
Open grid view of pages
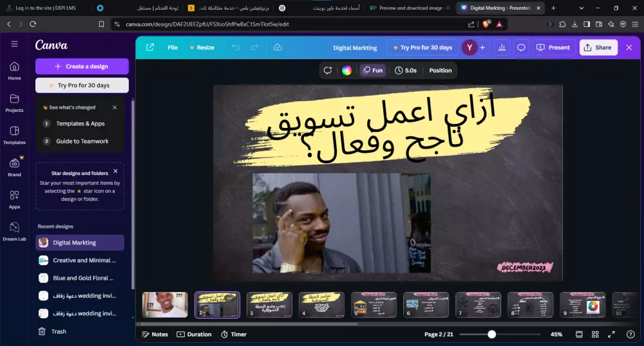tap(595, 334)
